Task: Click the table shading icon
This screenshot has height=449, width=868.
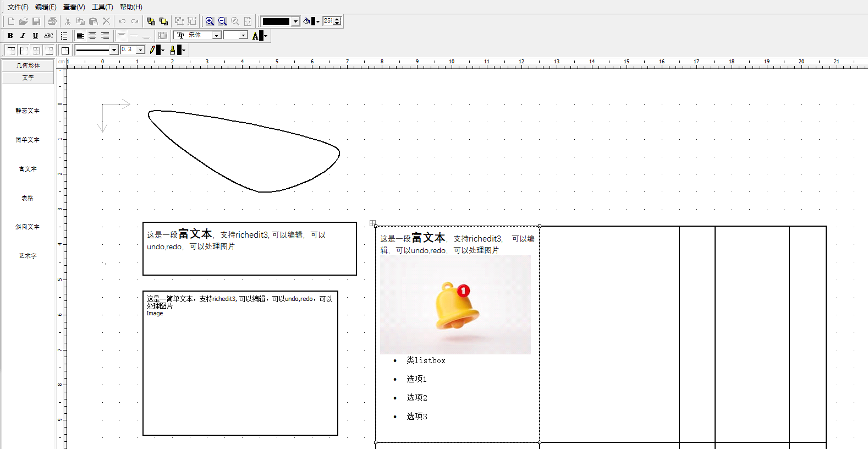Action: [162, 36]
